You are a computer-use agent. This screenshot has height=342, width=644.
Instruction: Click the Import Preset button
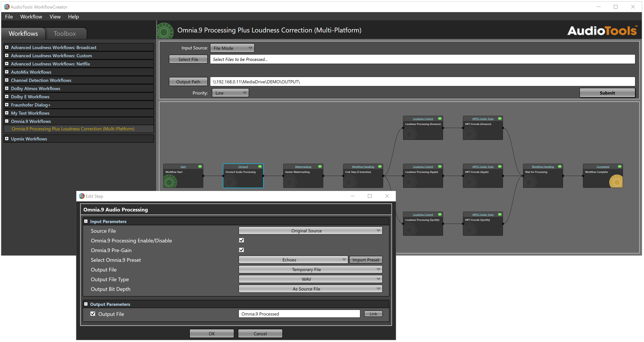pos(366,260)
